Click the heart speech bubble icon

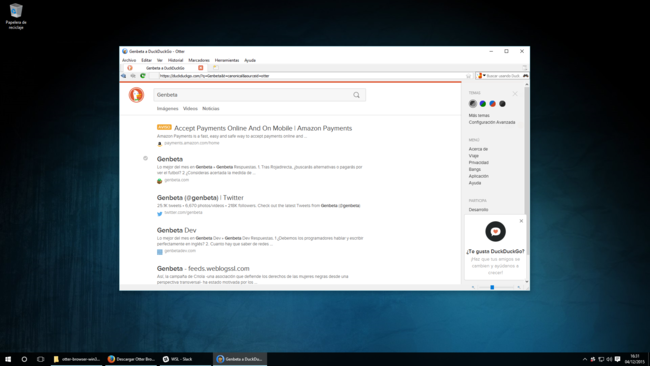[495, 231]
